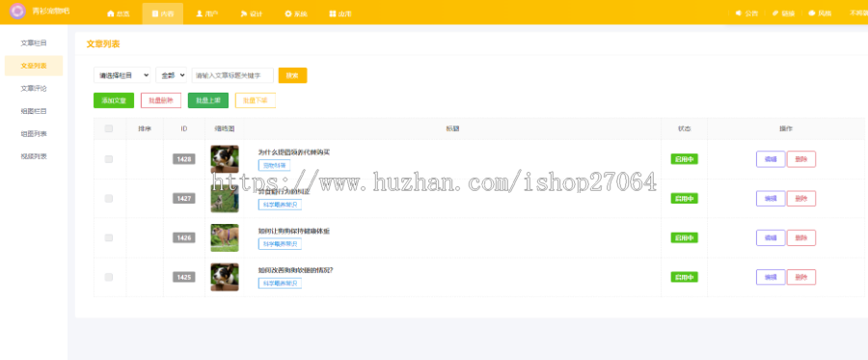This screenshot has height=360, width=868.
Task: Click the title of article 1425
Action: pos(296,270)
